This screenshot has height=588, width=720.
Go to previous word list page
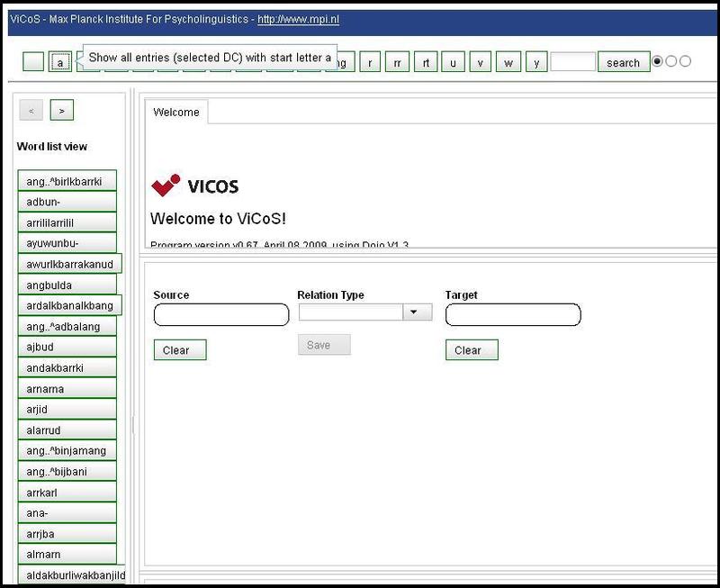pos(31,110)
